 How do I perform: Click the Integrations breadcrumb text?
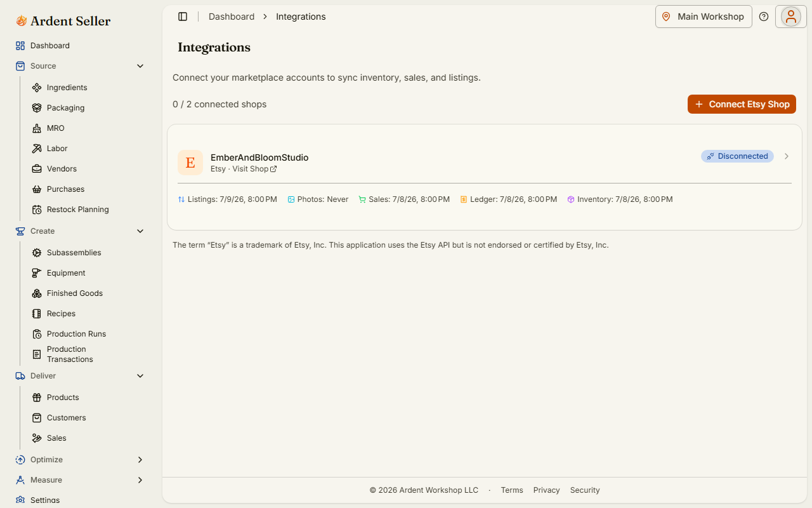pos(301,17)
